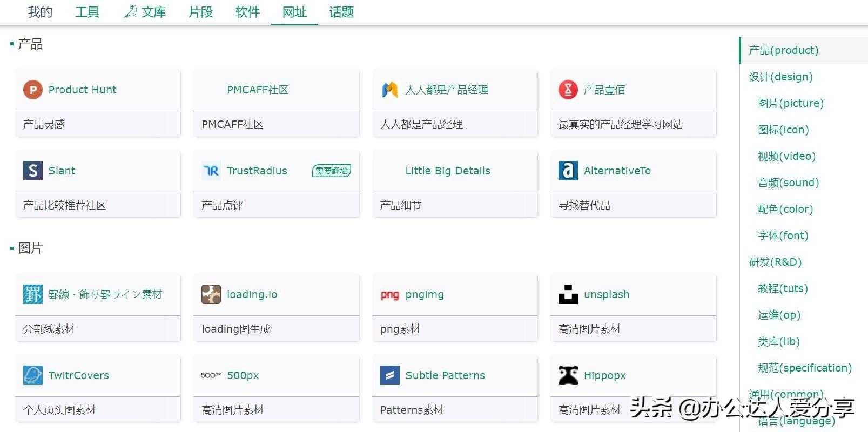
Task: Click the loading图生成 description text
Action: coord(236,329)
